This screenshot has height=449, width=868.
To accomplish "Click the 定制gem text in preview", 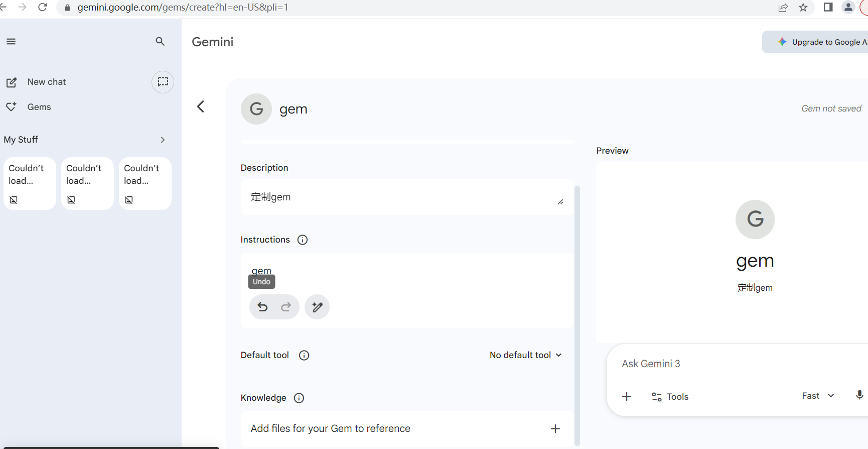I will tap(755, 288).
